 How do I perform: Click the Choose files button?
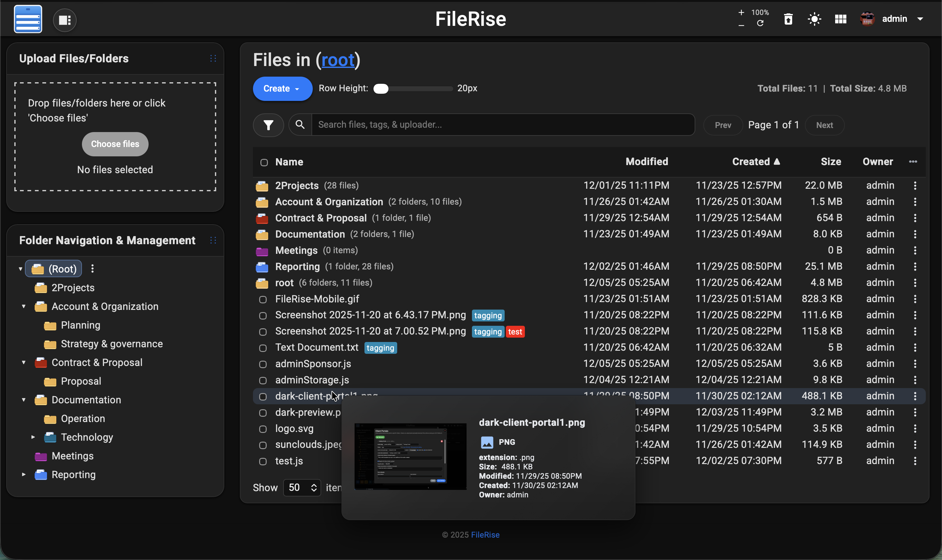(x=115, y=144)
